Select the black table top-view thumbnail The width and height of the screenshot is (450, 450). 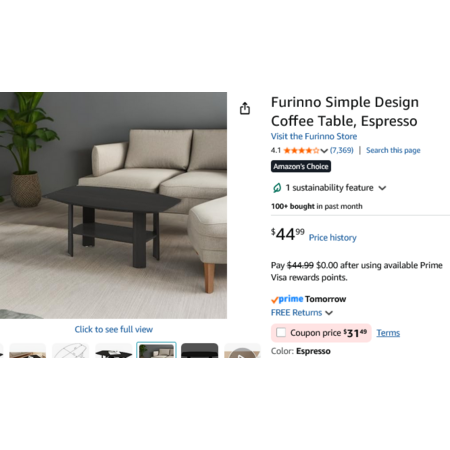point(114,351)
